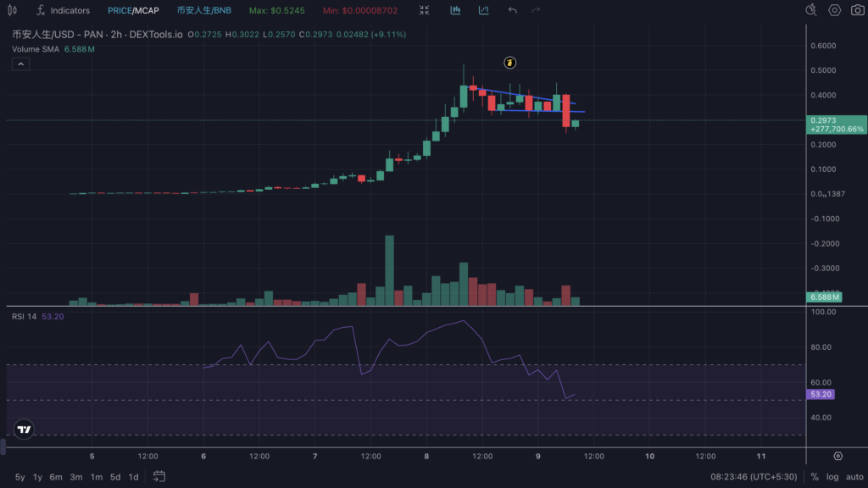Collapse the indicator legend chevron

21,64
